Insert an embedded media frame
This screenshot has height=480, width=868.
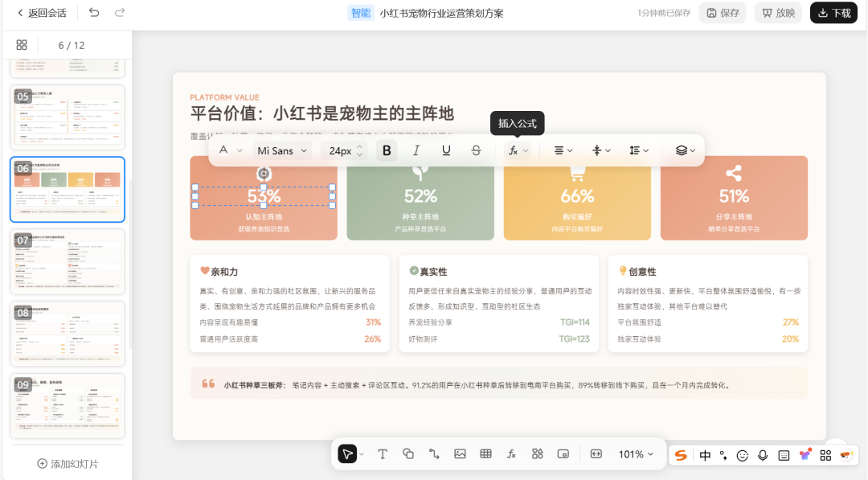pos(563,454)
